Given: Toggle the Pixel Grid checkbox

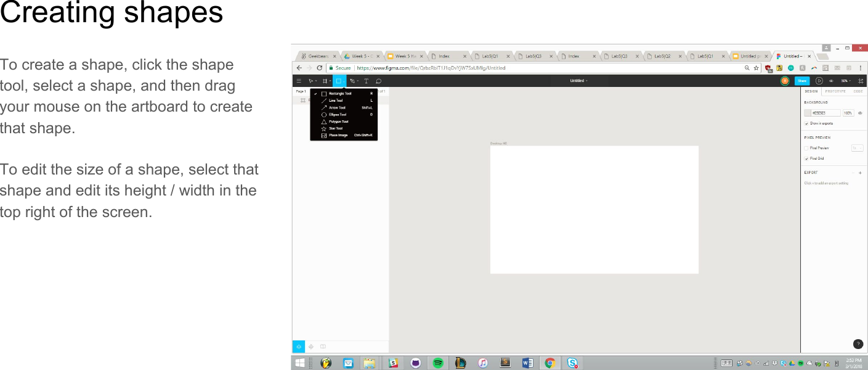Looking at the screenshot, I should [x=806, y=158].
